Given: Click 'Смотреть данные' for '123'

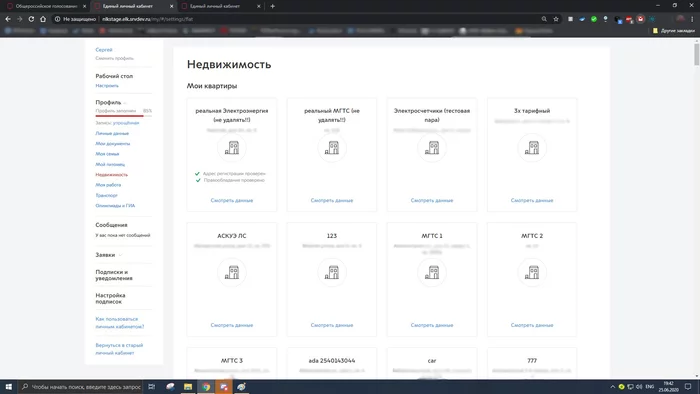Looking at the screenshot, I should pos(332,325).
